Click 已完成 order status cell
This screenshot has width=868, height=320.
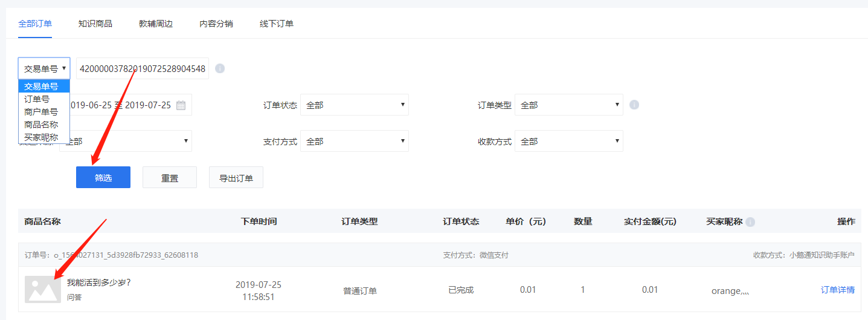[461, 290]
